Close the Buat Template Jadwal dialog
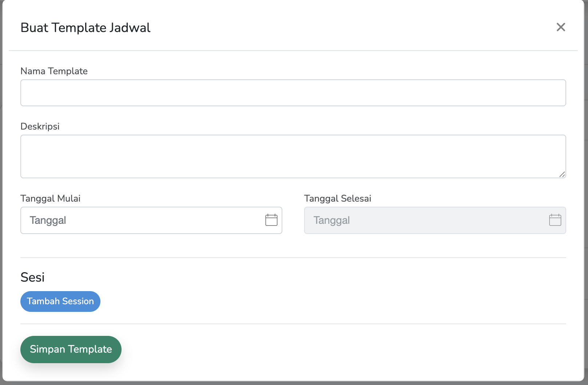Screen dimensions: 588x385 561,27
